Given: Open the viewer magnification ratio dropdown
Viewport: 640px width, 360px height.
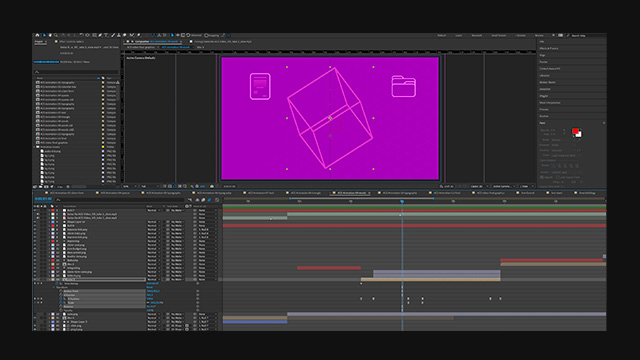Looking at the screenshot, I should 129,187.
